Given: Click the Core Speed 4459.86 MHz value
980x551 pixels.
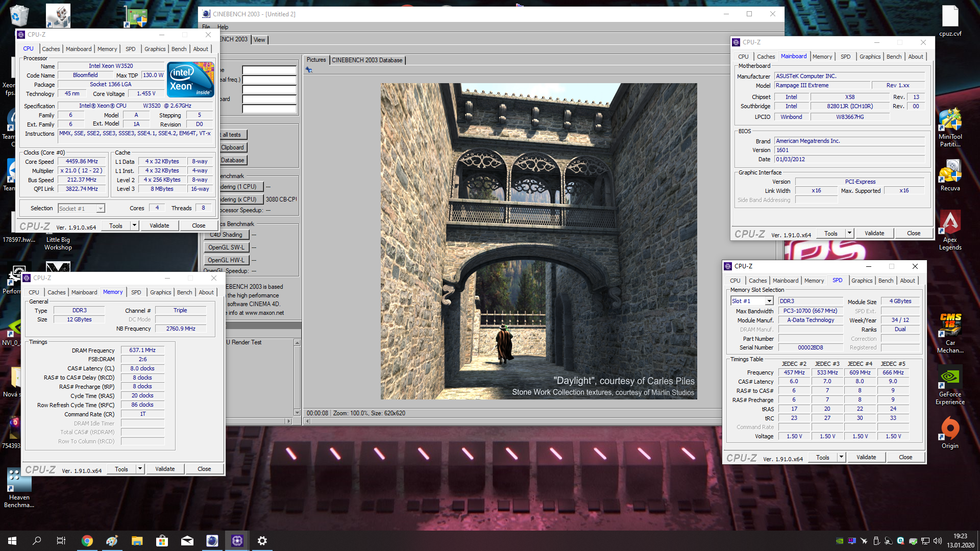Looking at the screenshot, I should tap(82, 161).
